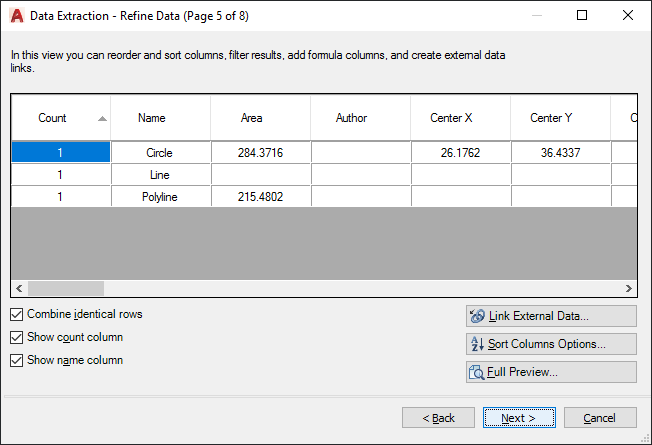Viewport: 652px width, 445px height.
Task: Go to the Next page
Action: tap(519, 418)
